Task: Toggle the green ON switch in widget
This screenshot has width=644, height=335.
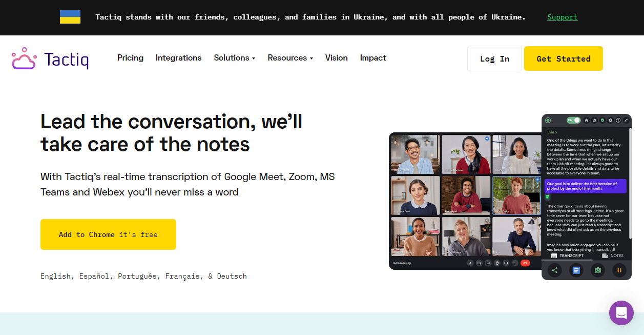Action: [573, 120]
